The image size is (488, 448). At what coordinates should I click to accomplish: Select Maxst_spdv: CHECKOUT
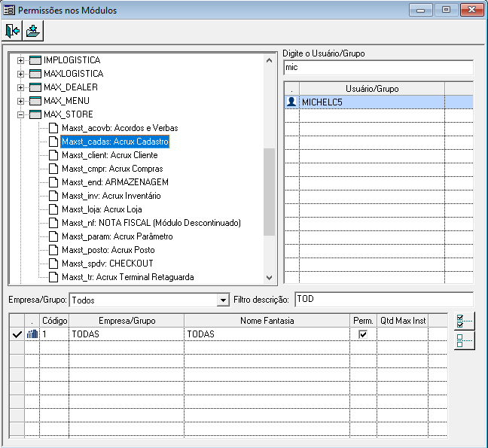point(108,264)
